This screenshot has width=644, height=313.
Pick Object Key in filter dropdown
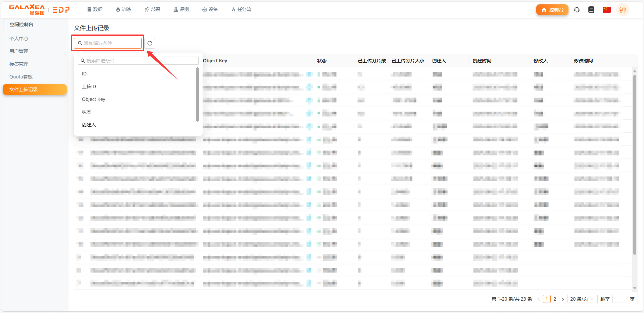coord(94,99)
